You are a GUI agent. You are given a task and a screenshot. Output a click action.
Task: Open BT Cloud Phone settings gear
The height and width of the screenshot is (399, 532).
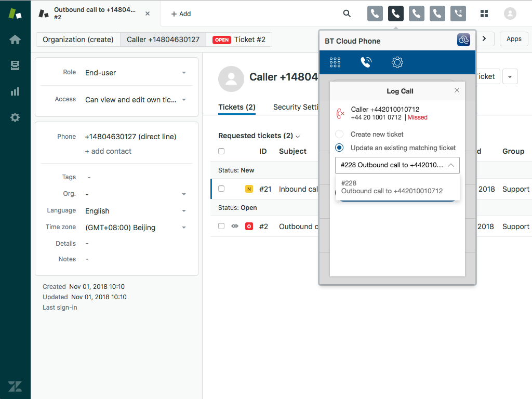coord(397,62)
